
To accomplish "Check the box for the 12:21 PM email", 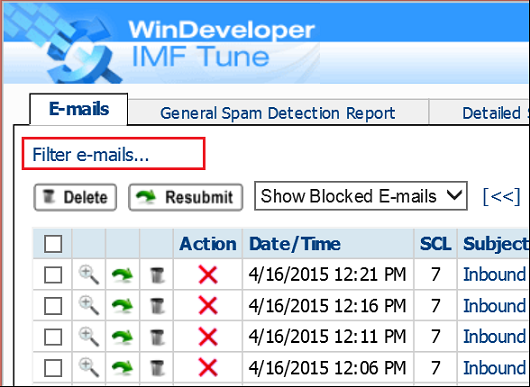I will [x=53, y=275].
